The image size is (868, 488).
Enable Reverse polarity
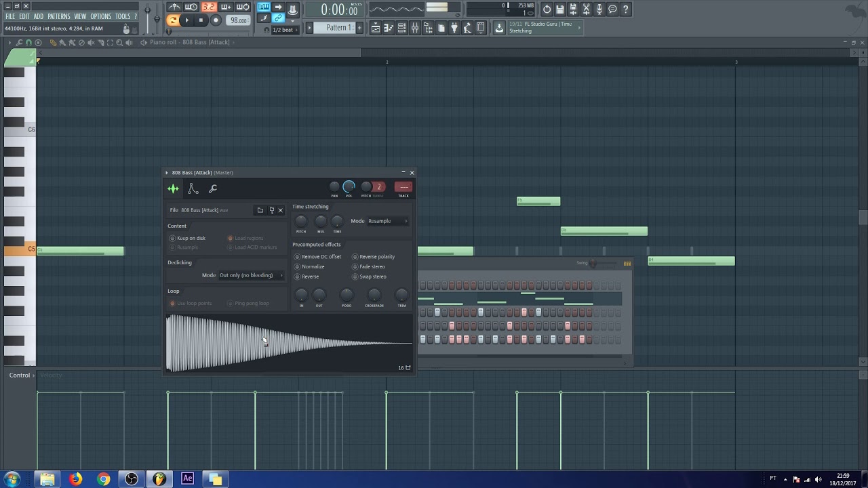(x=373, y=257)
